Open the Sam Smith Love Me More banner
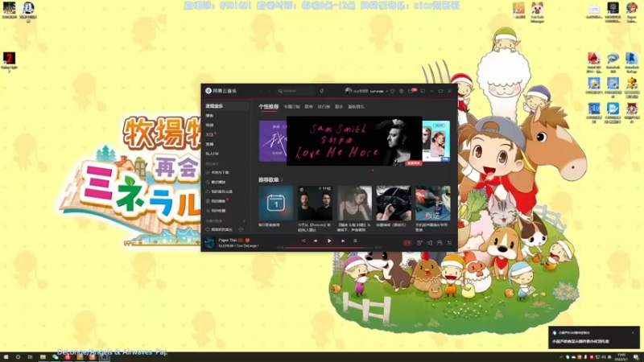This screenshot has height=362, width=644. [354, 141]
